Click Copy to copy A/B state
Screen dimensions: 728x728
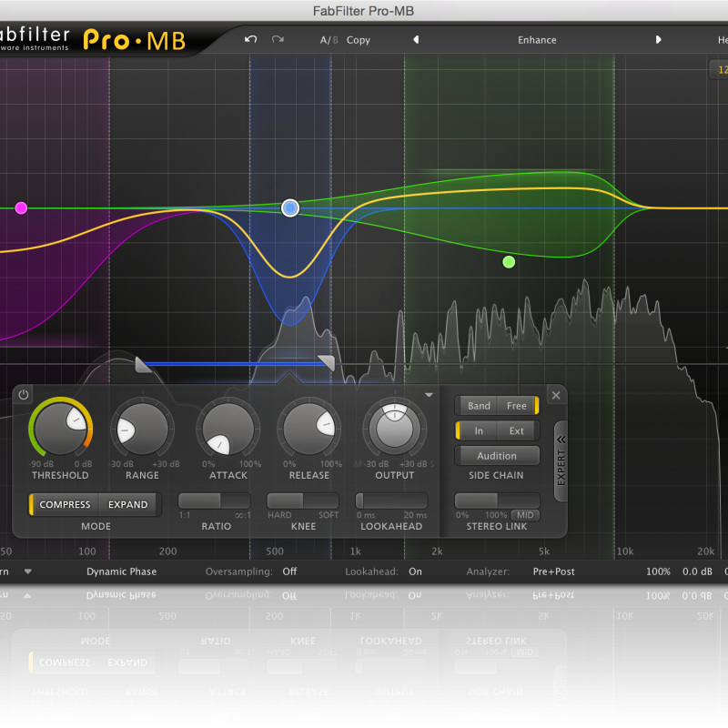[x=359, y=40]
